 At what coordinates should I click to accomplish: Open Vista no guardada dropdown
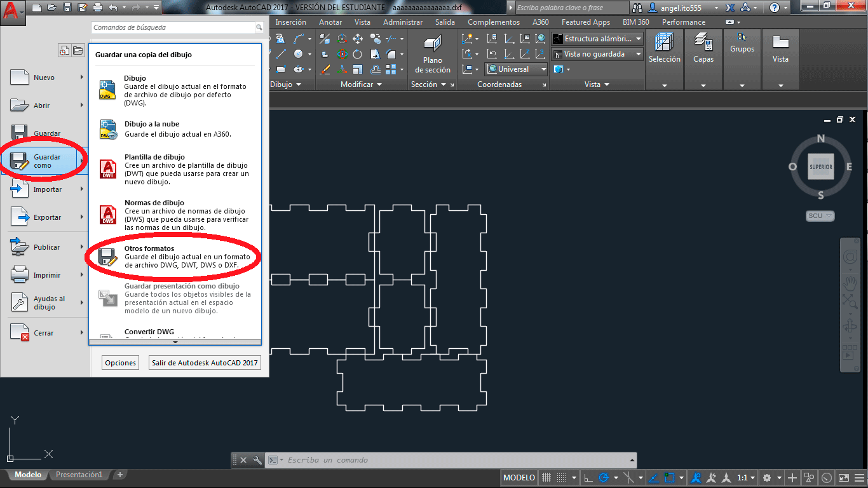pos(597,54)
